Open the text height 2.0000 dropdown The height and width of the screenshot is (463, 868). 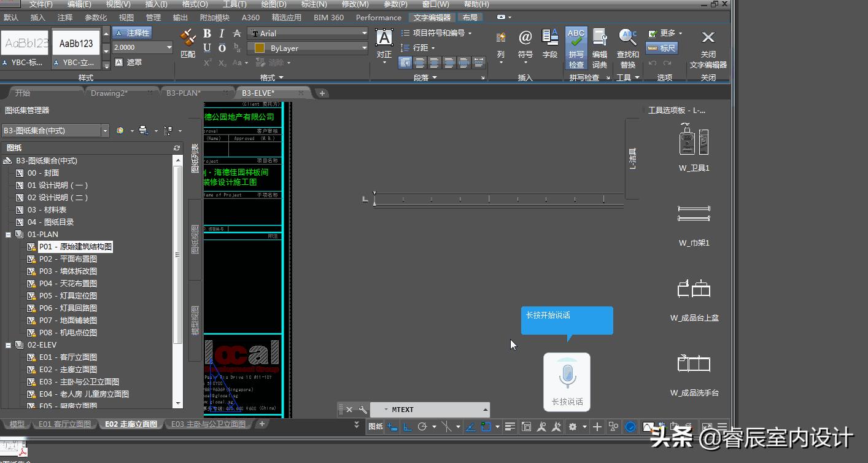pos(169,48)
